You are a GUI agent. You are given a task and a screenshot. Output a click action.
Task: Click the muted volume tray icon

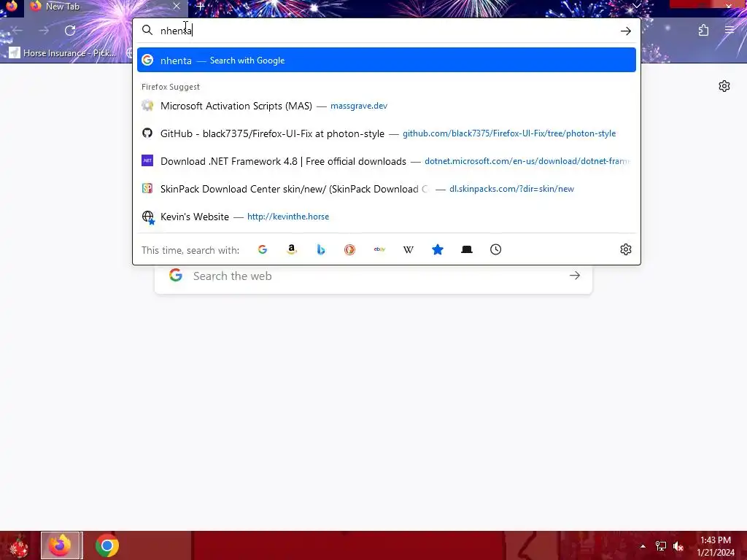coord(678,546)
